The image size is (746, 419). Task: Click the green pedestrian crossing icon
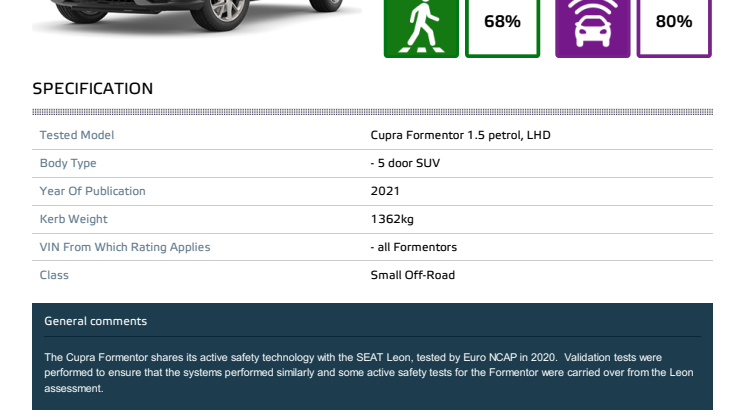coord(421,29)
